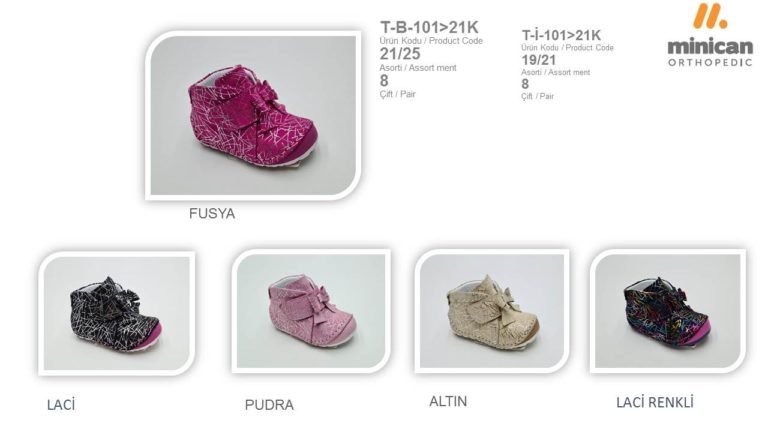Viewport: 768px width, 432px height.
Task: Select the Laci black shoe thumbnail
Action: pos(117,313)
